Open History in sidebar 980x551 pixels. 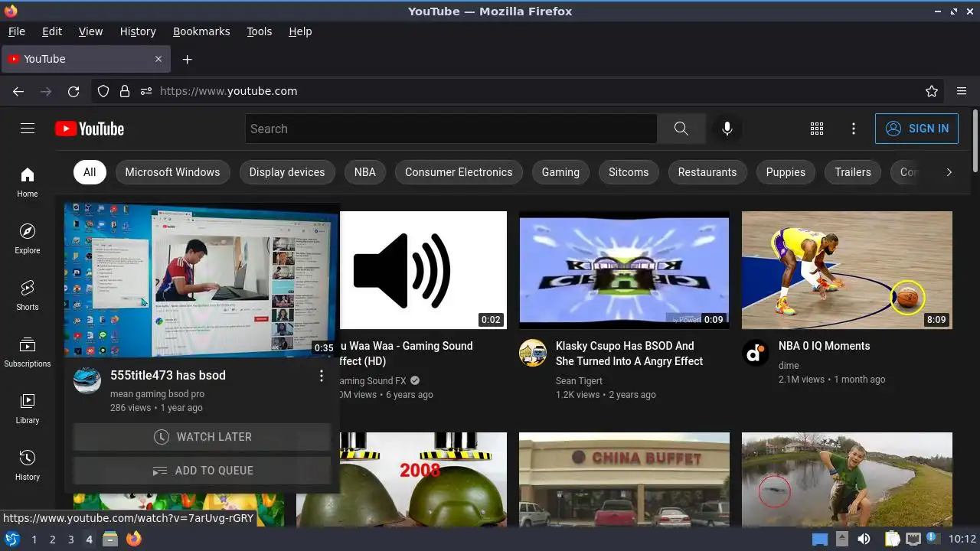pyautogui.click(x=28, y=465)
